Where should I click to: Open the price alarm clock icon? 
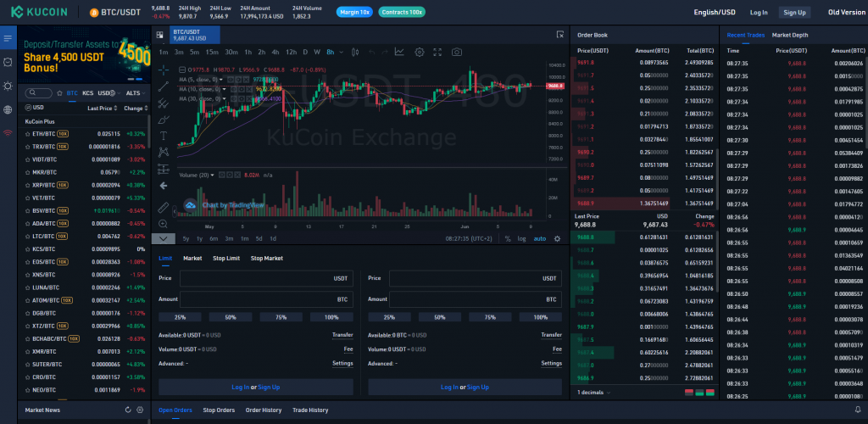click(8, 62)
